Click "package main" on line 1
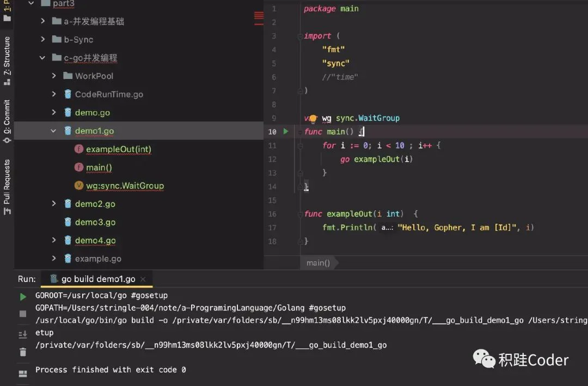Viewport: 588px width, 386px height. coord(331,9)
